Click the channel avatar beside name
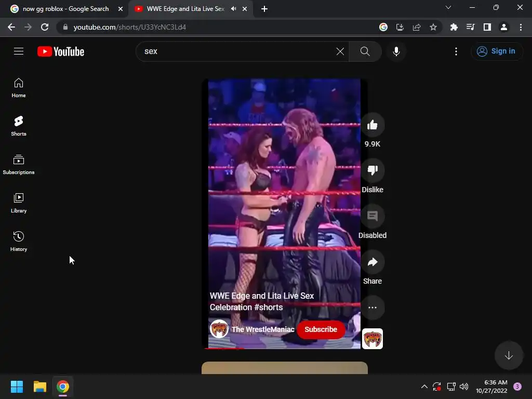This screenshot has width=532, height=399. click(219, 329)
